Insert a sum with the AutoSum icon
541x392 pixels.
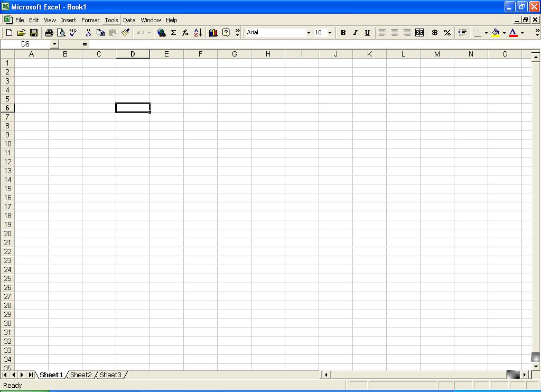pyautogui.click(x=173, y=33)
